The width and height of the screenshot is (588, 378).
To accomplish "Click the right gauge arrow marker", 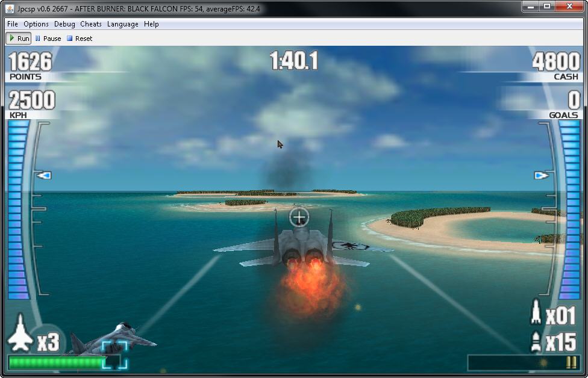I will [x=541, y=176].
